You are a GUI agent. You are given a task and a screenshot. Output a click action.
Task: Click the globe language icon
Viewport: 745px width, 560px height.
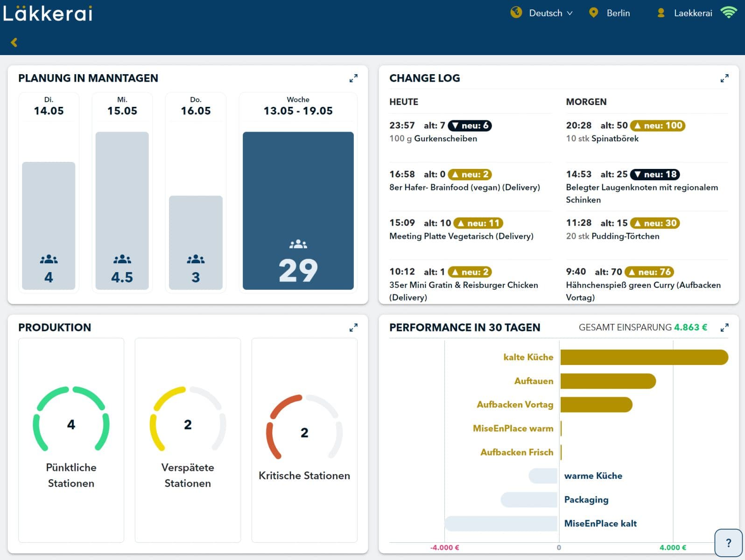[x=516, y=13]
